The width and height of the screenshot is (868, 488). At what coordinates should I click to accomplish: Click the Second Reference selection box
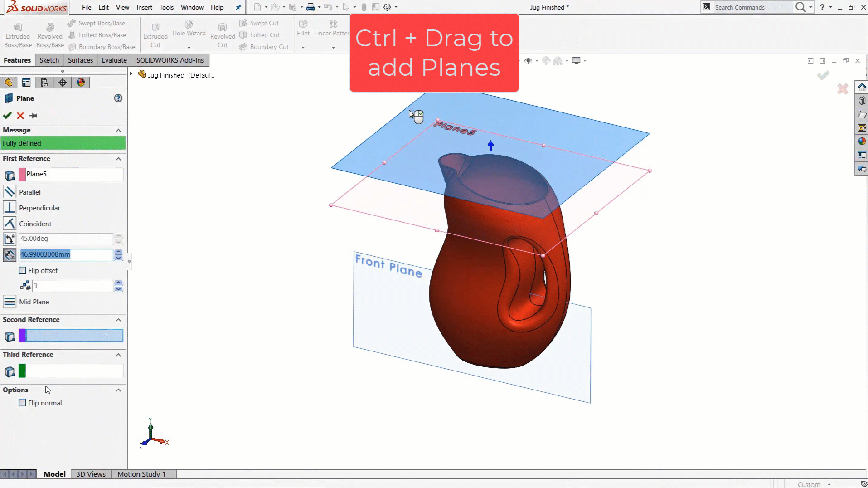tap(74, 336)
